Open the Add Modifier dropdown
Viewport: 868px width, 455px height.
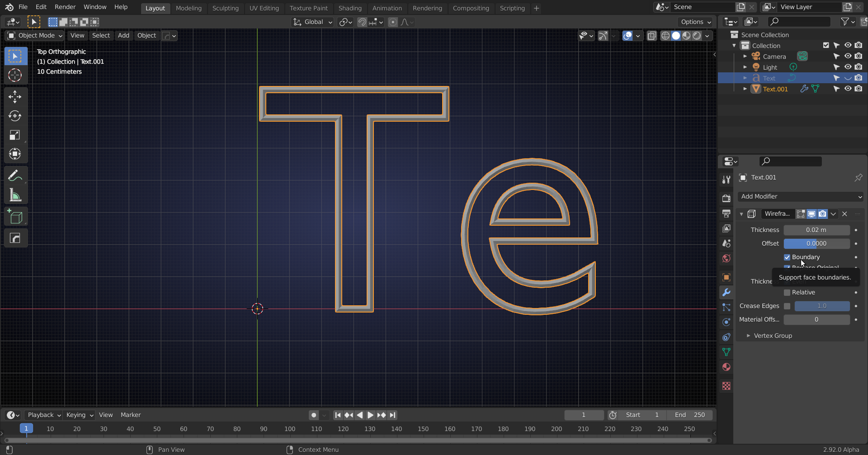(800, 197)
